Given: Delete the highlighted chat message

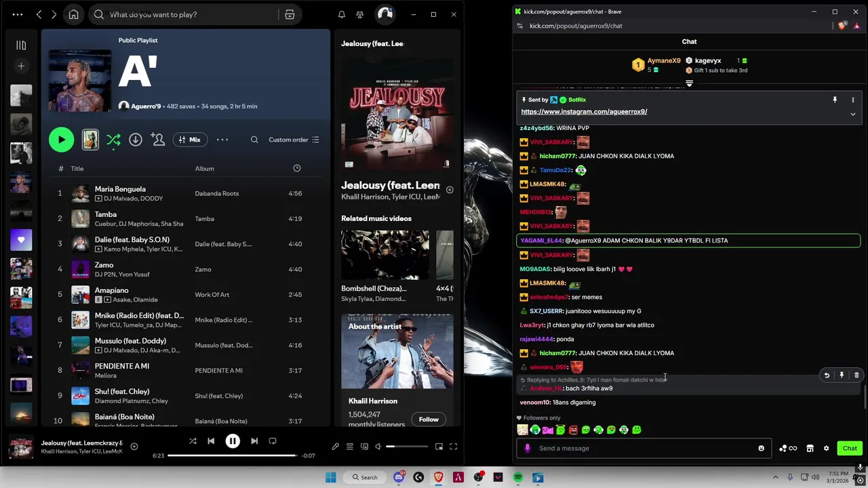Looking at the screenshot, I should pyautogui.click(x=856, y=375).
